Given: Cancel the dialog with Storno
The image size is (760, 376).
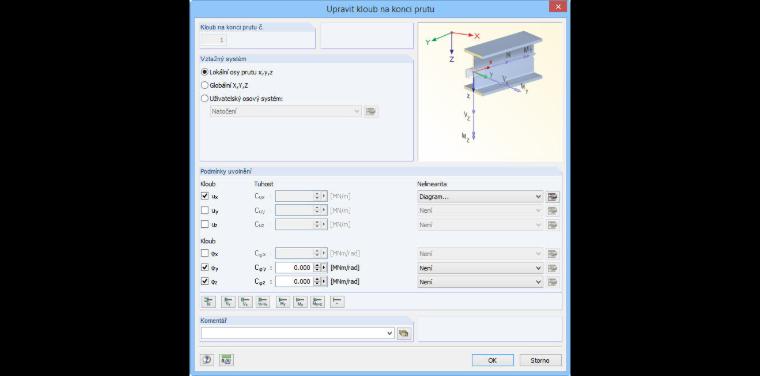Looking at the screenshot, I should tap(540, 360).
